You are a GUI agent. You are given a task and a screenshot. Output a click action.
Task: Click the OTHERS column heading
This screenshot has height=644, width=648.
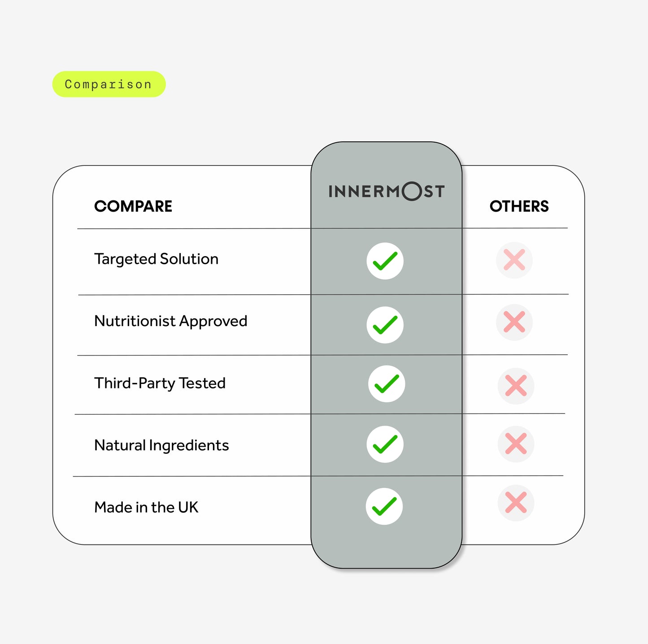519,206
